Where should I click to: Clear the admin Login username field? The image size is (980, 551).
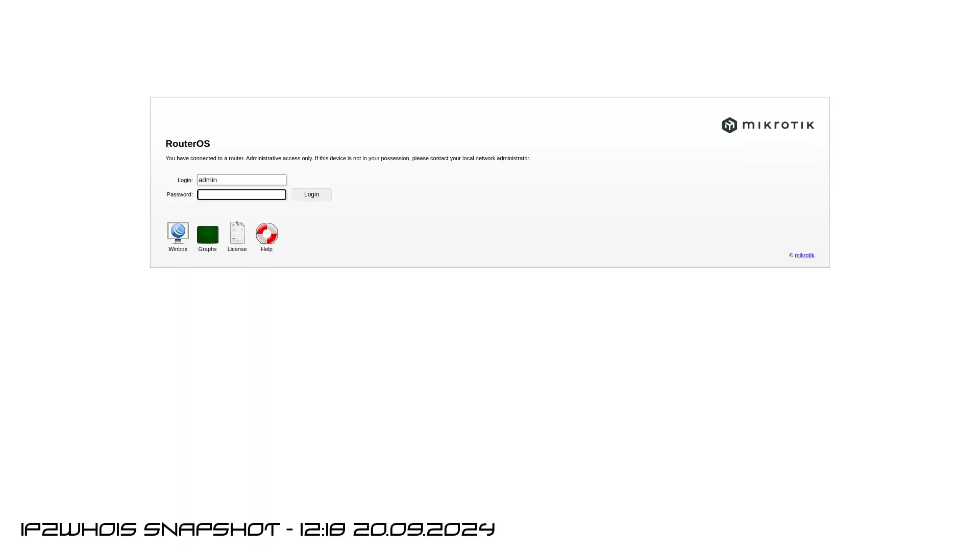tap(241, 180)
